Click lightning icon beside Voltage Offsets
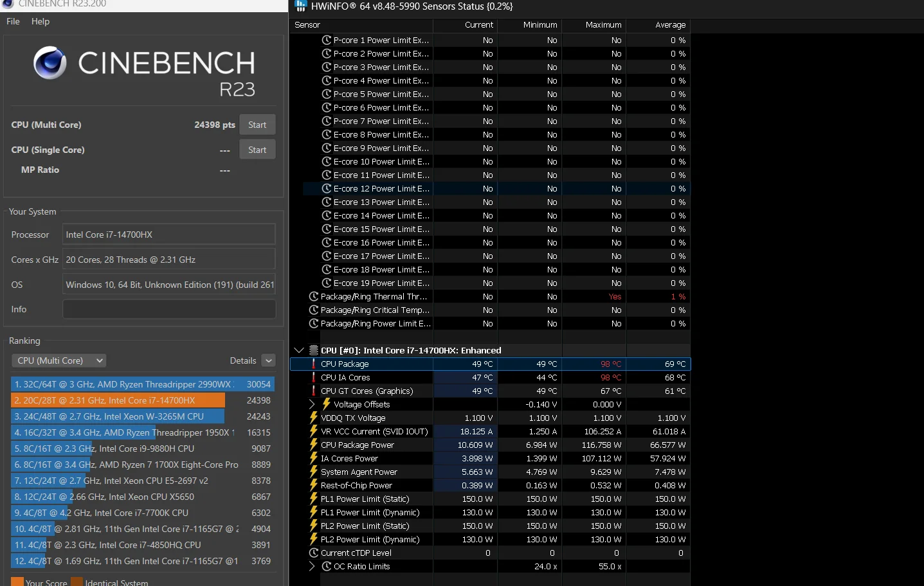The image size is (924, 586). [327, 404]
